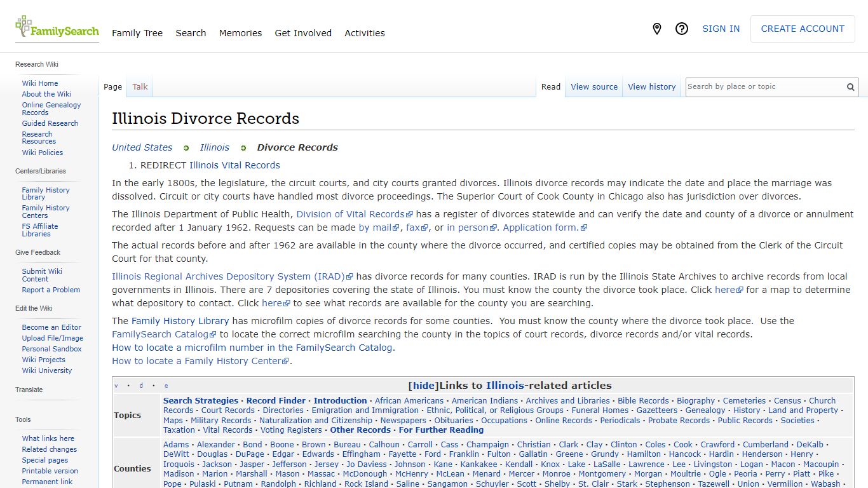Open Cook county link
Screen dimensions: 868x488
coord(683,445)
